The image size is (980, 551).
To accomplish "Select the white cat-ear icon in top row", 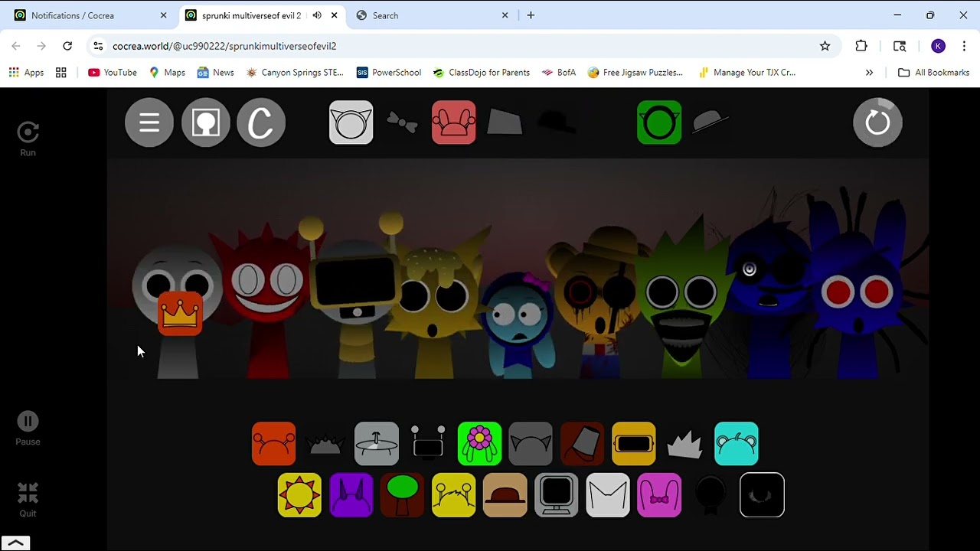I will click(x=351, y=122).
